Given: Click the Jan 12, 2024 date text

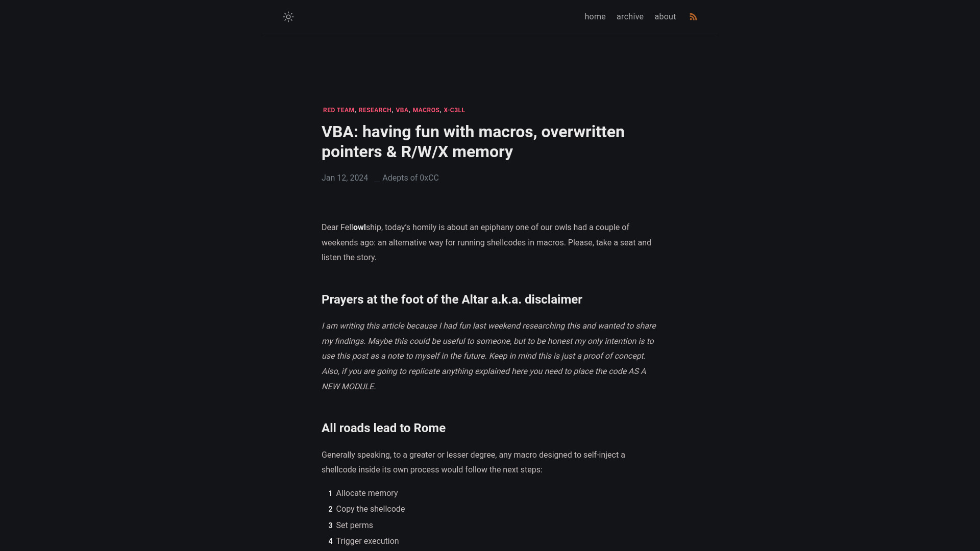Looking at the screenshot, I should [345, 178].
